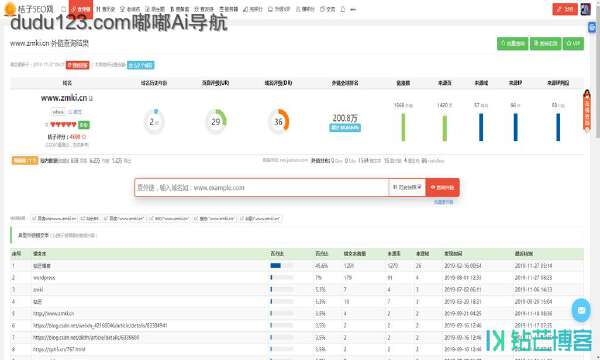Image resolution: width=600 pixels, height=360 pixels.
Task: Open the more (…) menu in top navigation
Action: (353, 9)
